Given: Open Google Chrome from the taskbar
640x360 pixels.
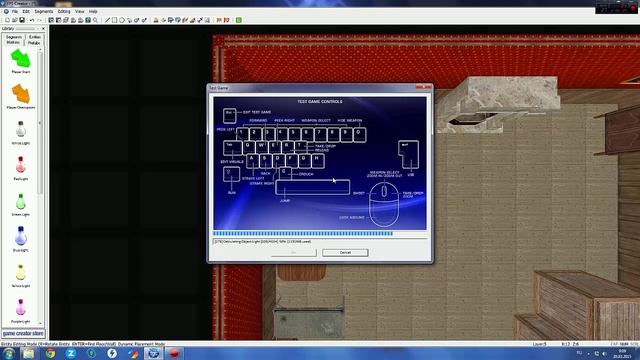Looking at the screenshot, I should click(50, 353).
